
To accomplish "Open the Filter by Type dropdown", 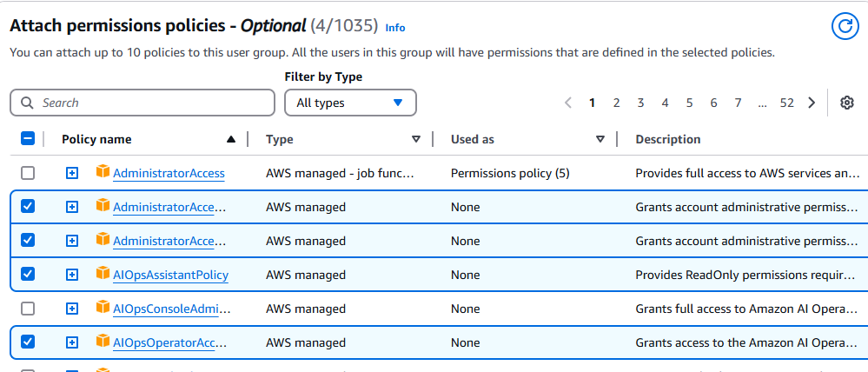I will click(350, 103).
